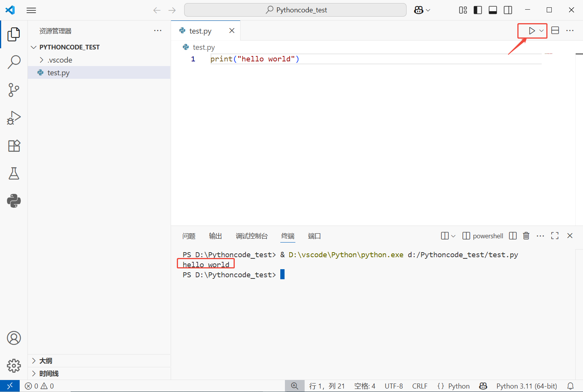Viewport: 583px width, 392px height.
Task: Open Copilot status bar icon
Action: (483, 386)
